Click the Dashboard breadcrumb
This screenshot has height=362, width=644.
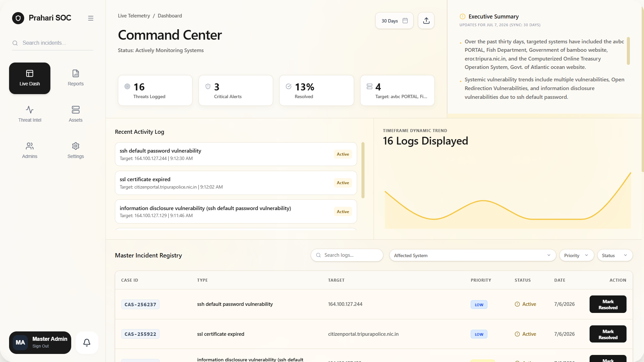click(x=170, y=16)
